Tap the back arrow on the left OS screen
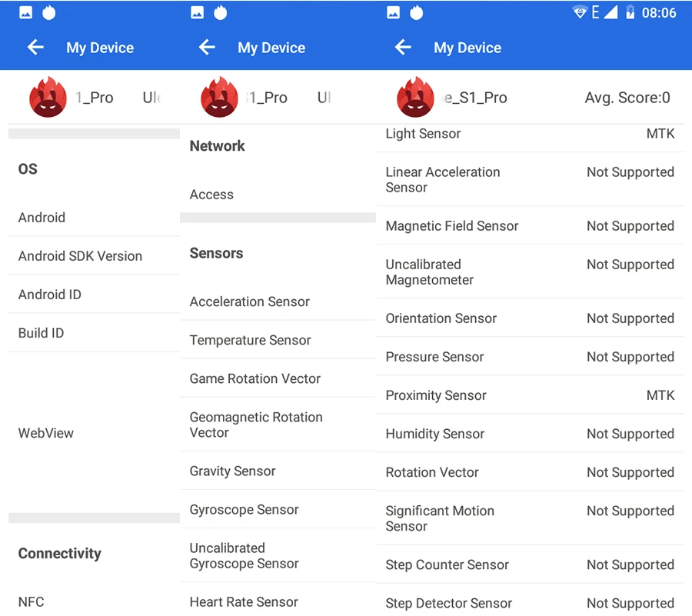The width and height of the screenshot is (692, 616). 35,47
